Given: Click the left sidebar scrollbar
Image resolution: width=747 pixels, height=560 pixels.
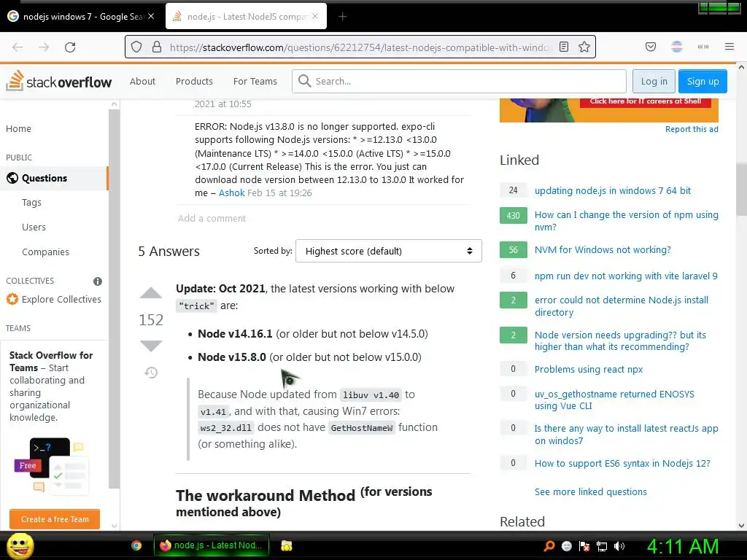Looking at the screenshot, I should [114, 297].
